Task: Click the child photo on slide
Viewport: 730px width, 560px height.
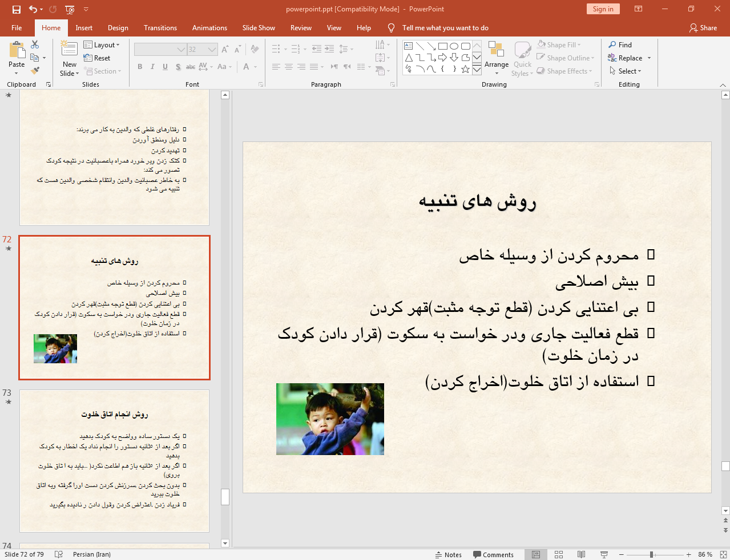Action: 330,419
